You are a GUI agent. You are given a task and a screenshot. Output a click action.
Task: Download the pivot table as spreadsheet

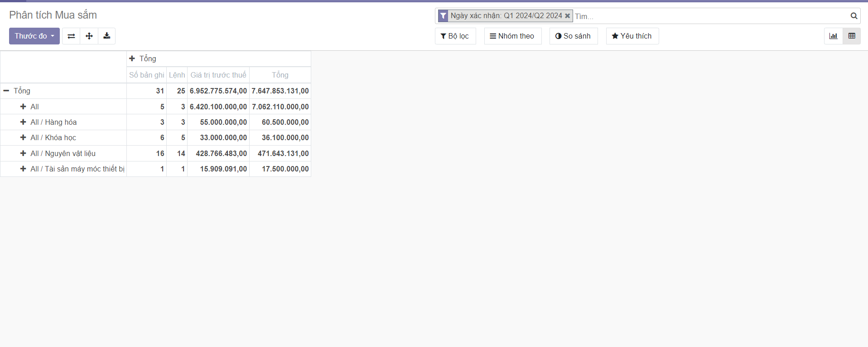(107, 36)
